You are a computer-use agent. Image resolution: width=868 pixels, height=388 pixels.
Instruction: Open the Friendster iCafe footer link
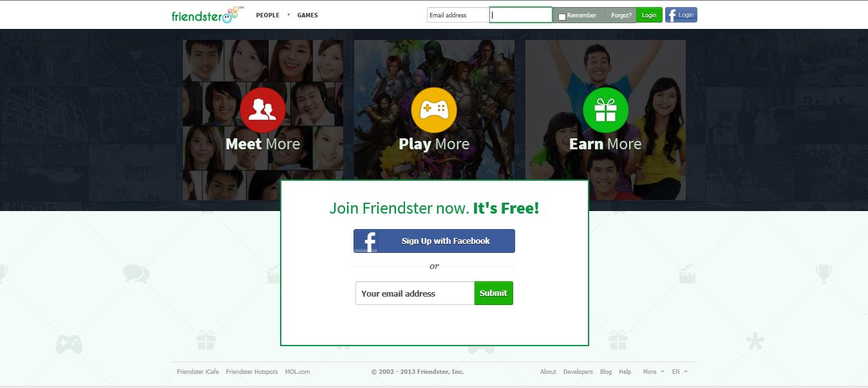point(198,372)
